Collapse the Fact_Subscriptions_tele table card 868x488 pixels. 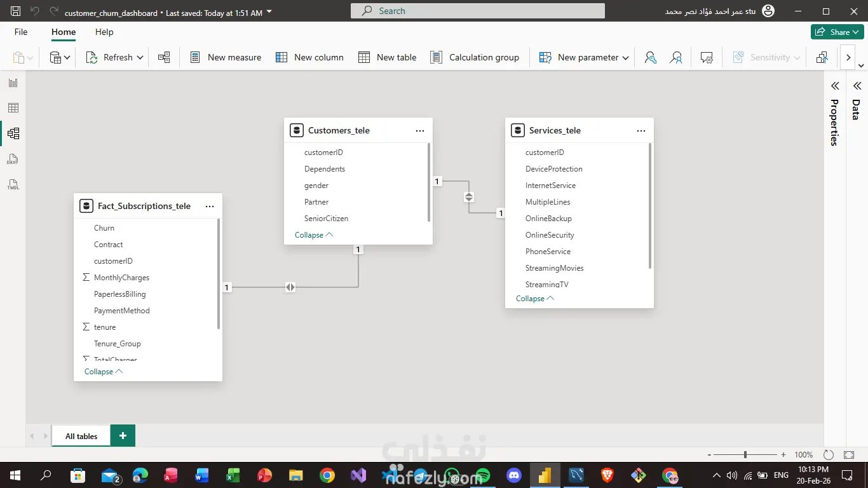coord(104,372)
